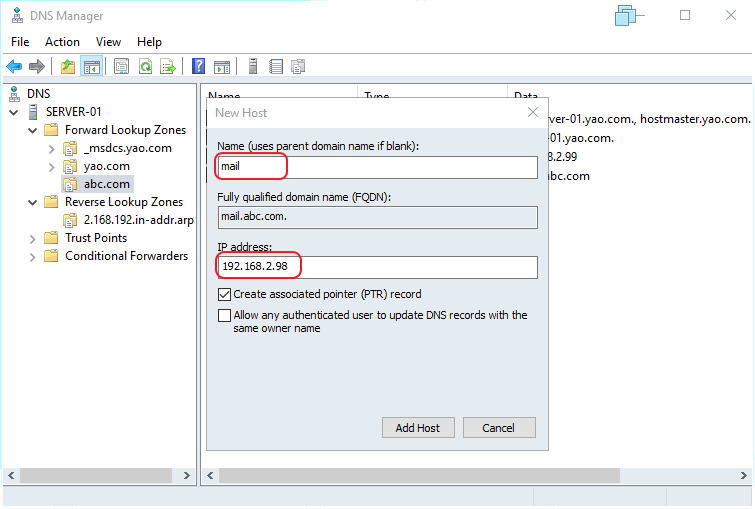Toggle the Show/Hide Console Tree icon
Viewport: 755px width, 509px height.
92,66
